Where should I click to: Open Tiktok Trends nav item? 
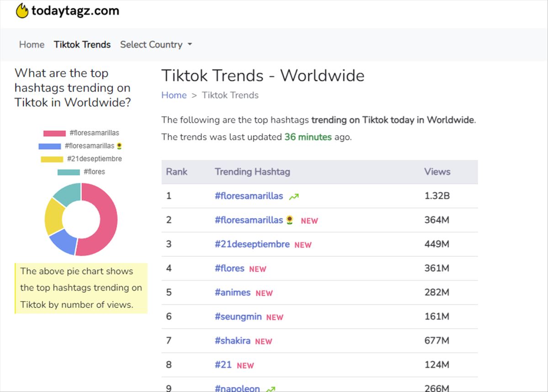[x=82, y=45]
